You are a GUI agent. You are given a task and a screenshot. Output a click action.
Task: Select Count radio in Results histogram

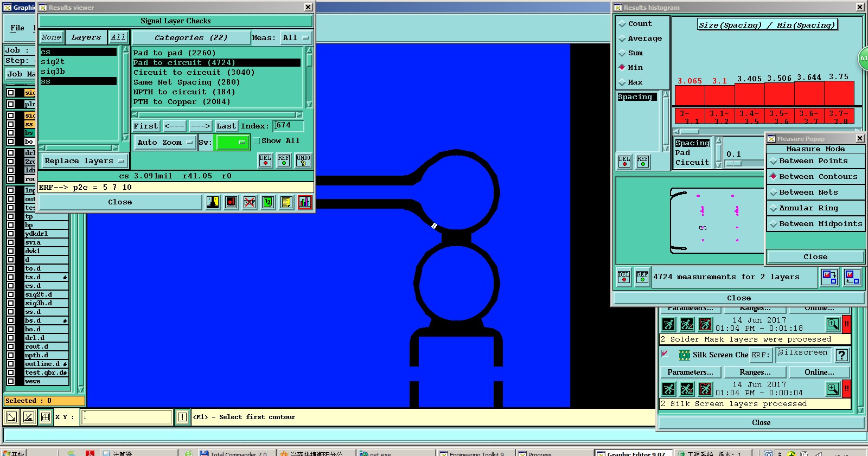(622, 24)
